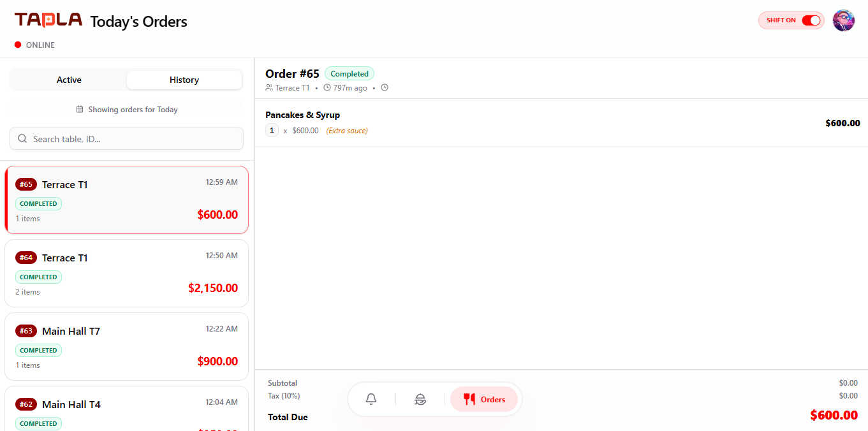The width and height of the screenshot is (868, 431).
Task: Switch to the History tab
Action: 184,80
